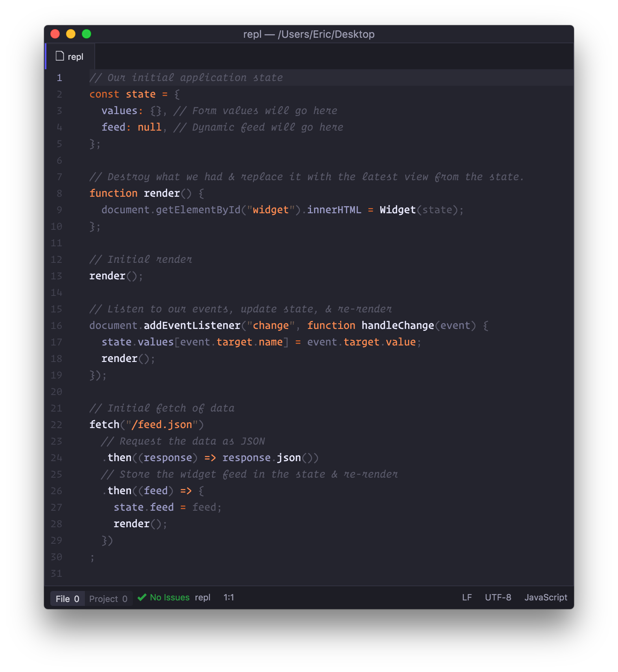This screenshot has height=672, width=618.
Task: Change the JavaScript grammar selector
Action: coord(546,598)
